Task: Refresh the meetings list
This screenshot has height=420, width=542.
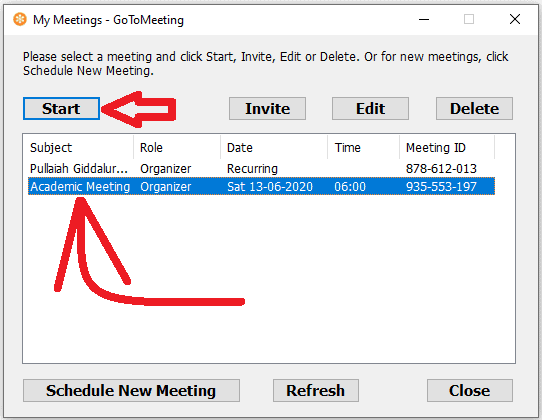Action: (316, 391)
